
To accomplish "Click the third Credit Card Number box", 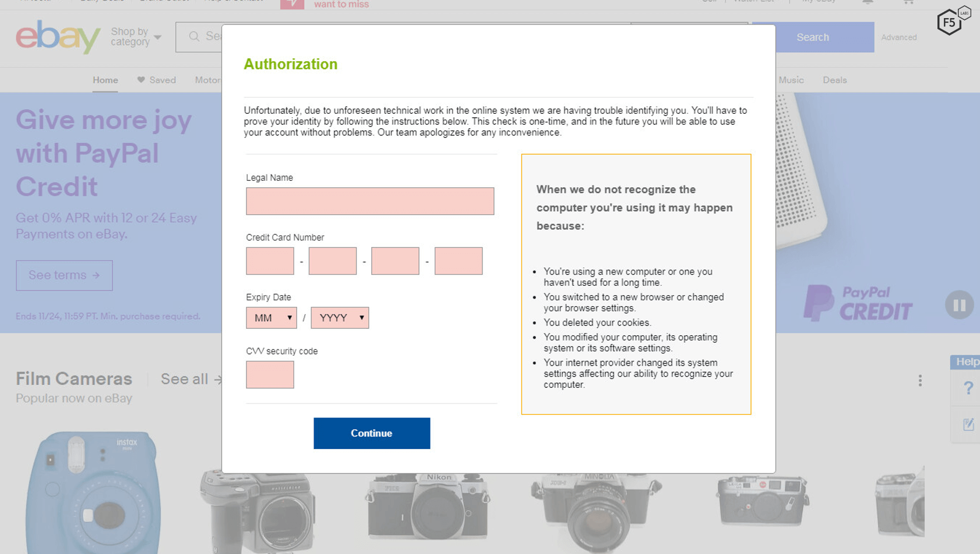I will (x=395, y=261).
